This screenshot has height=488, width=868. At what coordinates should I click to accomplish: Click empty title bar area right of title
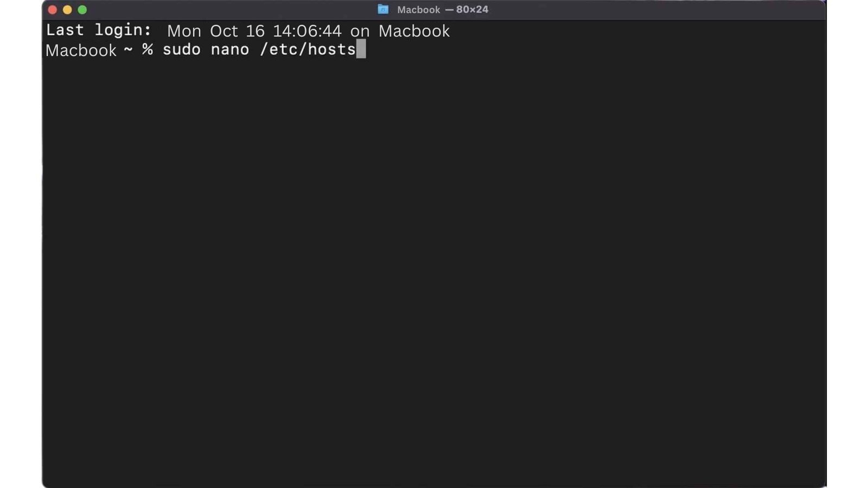(651, 10)
